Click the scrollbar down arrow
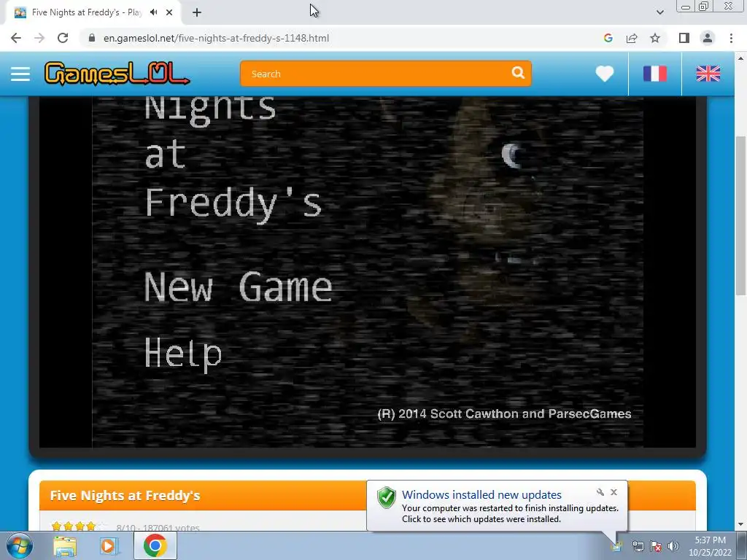 (740, 525)
